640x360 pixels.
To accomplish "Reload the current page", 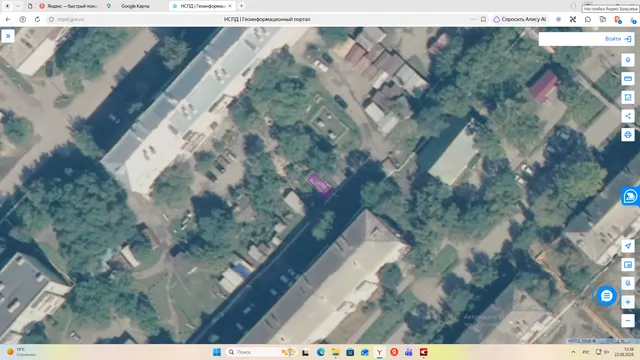I will coord(37,19).
